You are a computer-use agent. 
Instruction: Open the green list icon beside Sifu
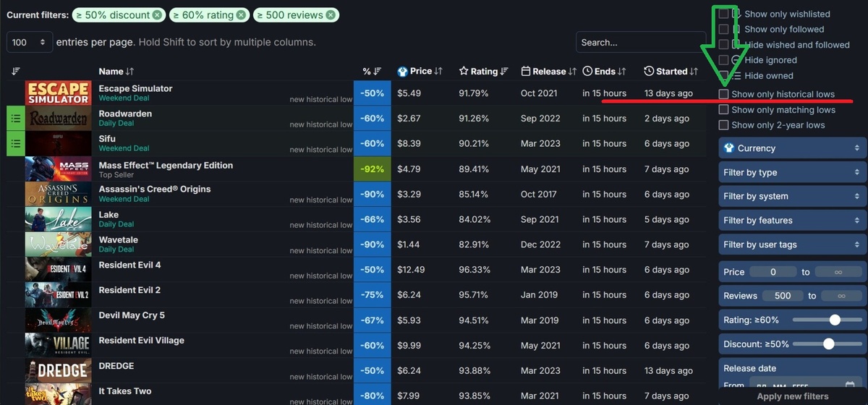(x=16, y=143)
